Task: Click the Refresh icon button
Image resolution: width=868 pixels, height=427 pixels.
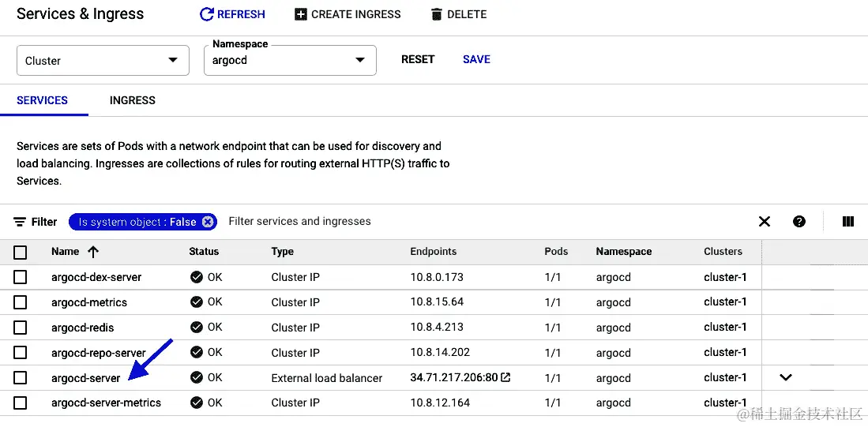Action: (206, 14)
